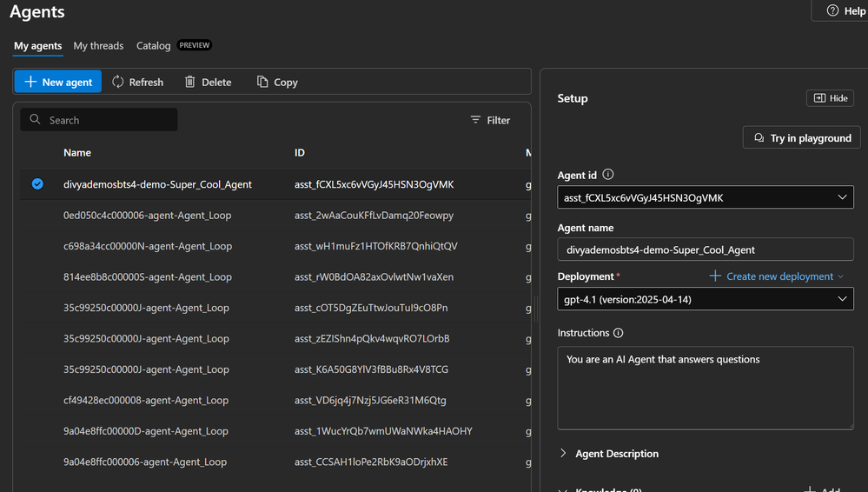Switch to the My threads tab
868x492 pixels.
tap(98, 45)
